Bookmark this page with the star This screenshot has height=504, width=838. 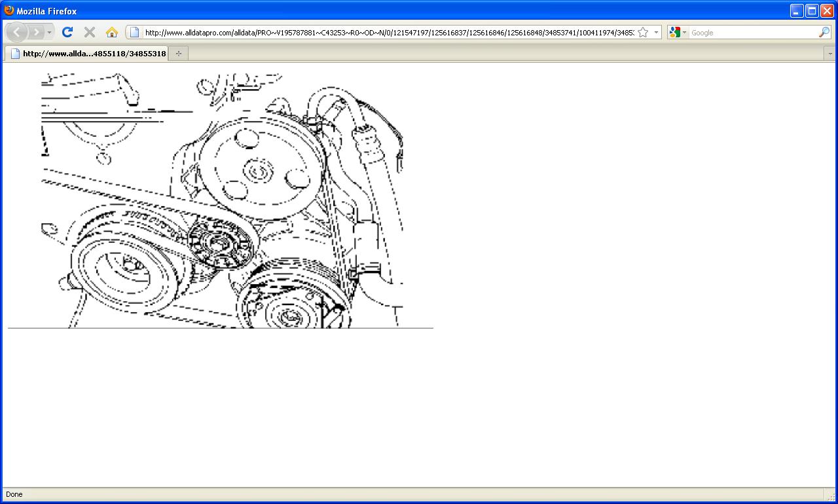pos(643,32)
